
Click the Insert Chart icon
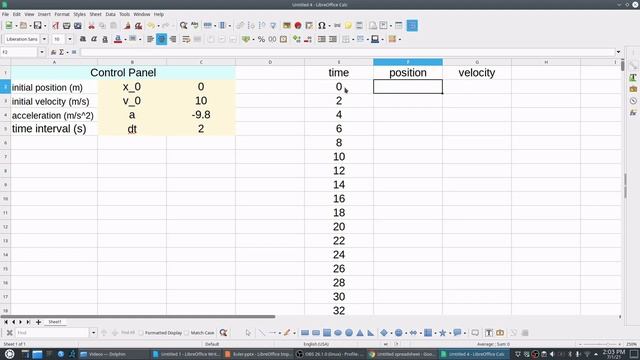point(298,26)
